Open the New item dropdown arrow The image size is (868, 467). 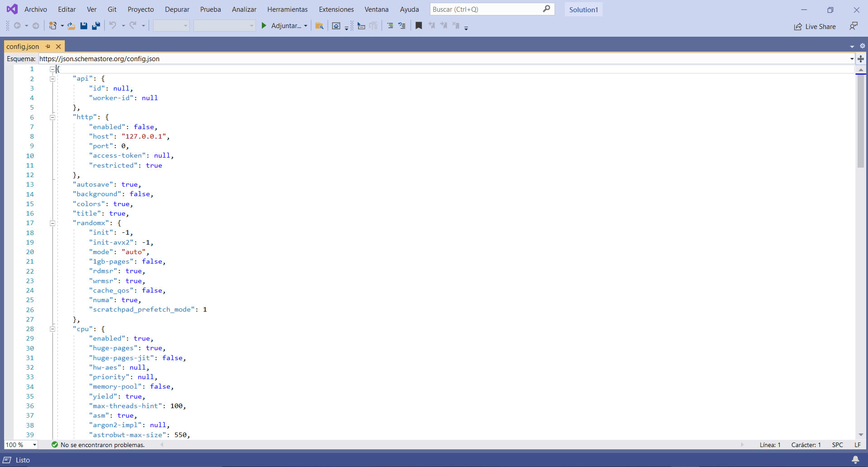coord(62,26)
